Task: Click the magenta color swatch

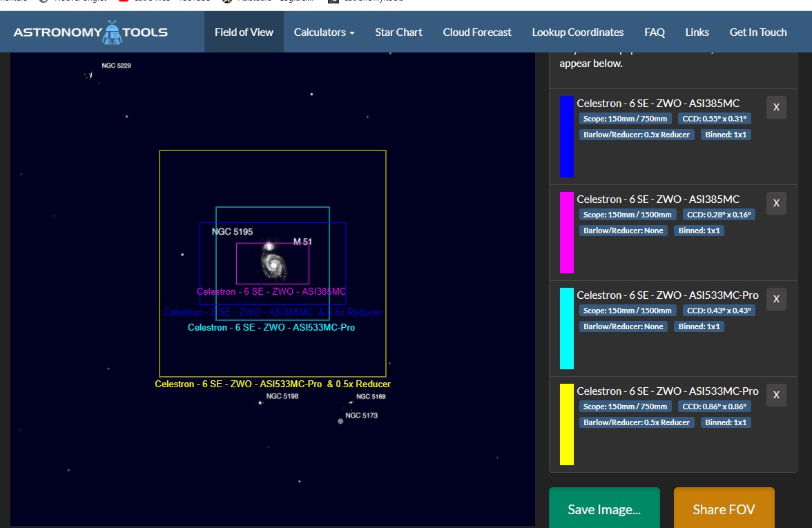Action: [566, 233]
